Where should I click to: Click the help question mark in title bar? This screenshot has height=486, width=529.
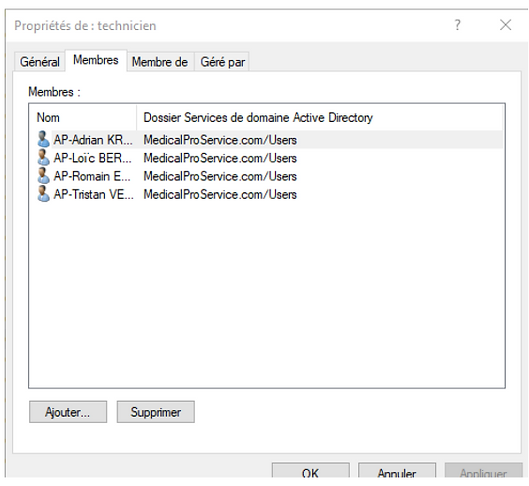(457, 25)
